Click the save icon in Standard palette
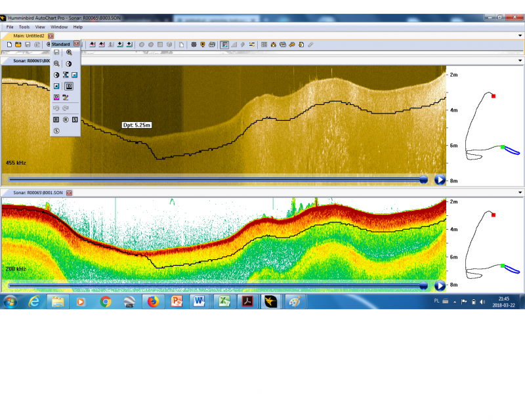 click(56, 52)
